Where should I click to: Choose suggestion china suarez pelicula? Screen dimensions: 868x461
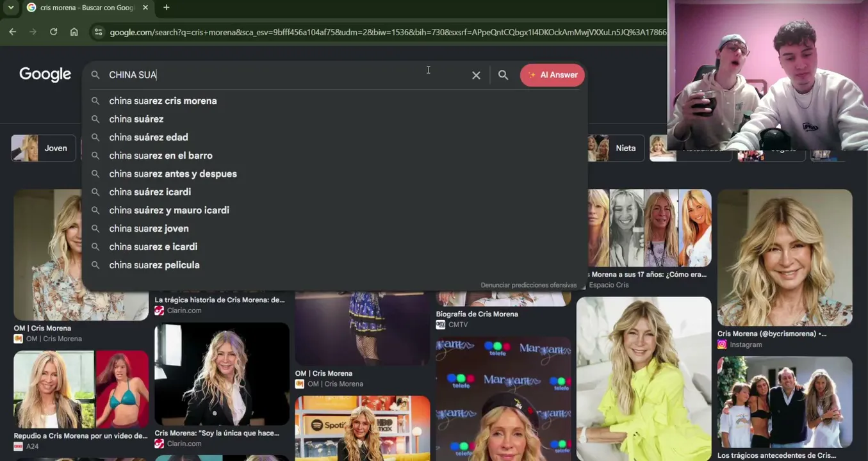(334, 265)
